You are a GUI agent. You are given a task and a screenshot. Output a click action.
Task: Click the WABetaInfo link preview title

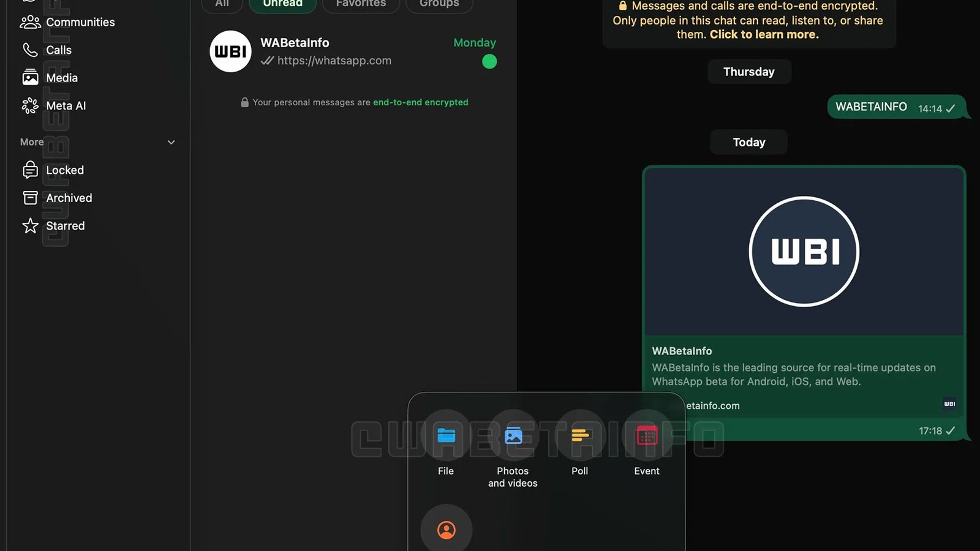[x=682, y=351]
